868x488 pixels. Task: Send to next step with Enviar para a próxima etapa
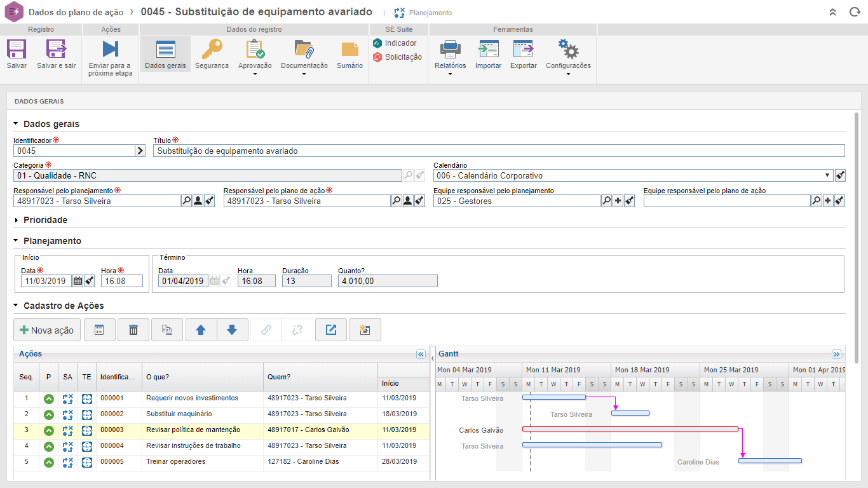point(110,50)
